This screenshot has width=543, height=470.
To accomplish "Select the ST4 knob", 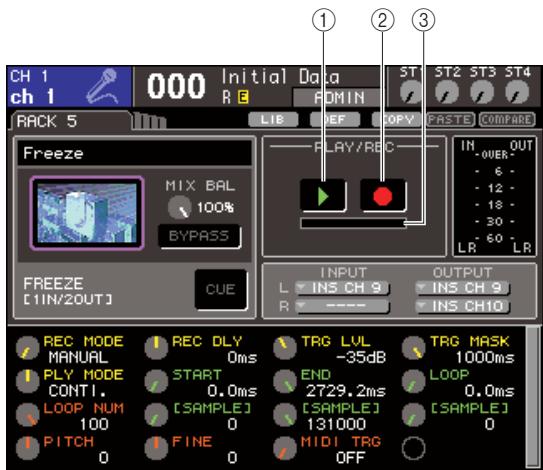I will pyautogui.click(x=517, y=92).
